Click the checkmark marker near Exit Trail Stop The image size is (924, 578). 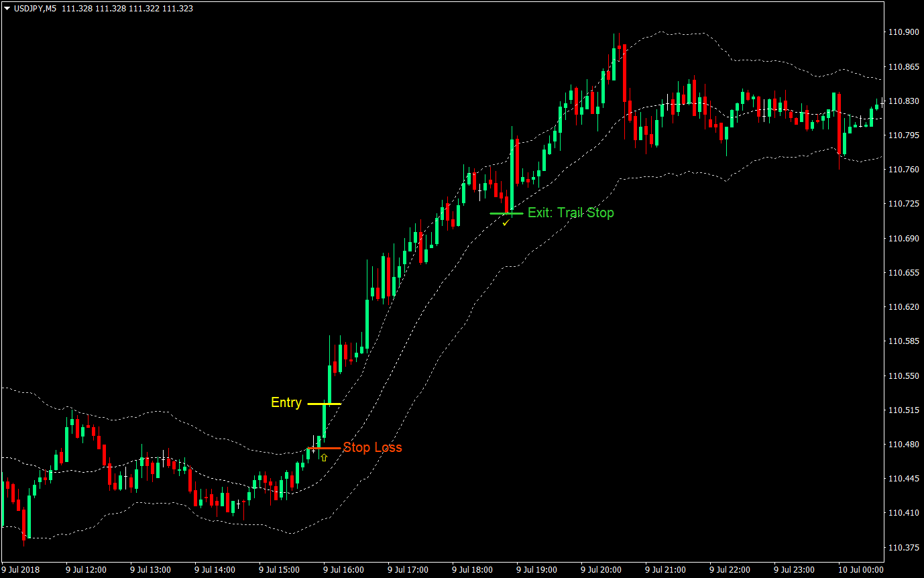pos(506,222)
